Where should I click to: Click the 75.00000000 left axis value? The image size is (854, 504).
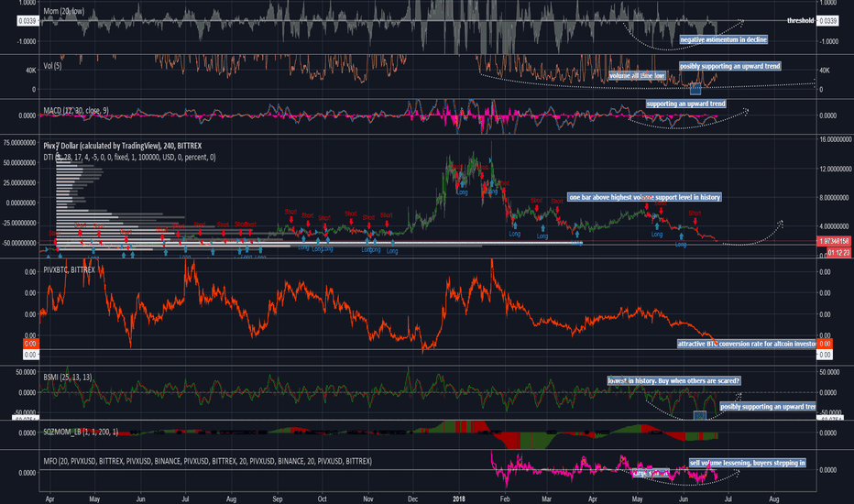[x=19, y=143]
